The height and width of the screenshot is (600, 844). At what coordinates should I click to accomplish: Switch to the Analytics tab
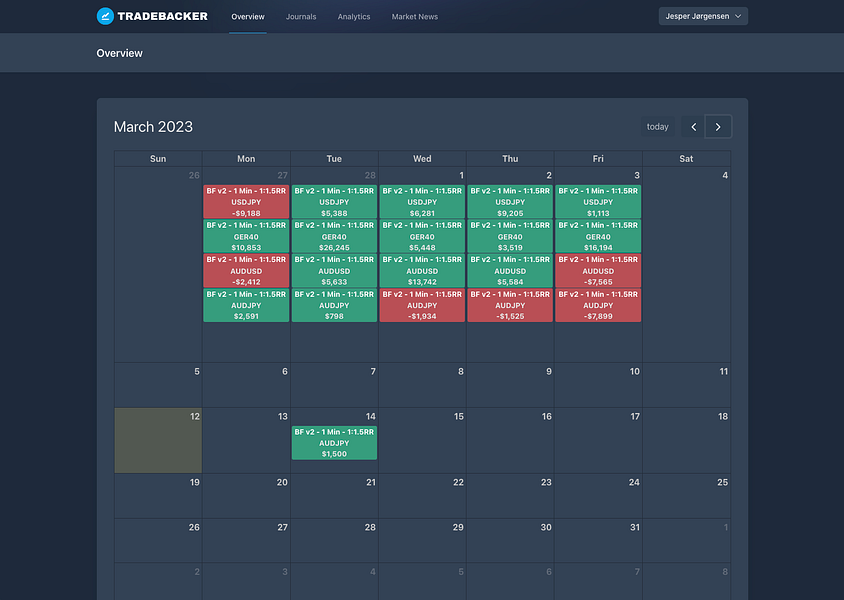[x=354, y=17]
